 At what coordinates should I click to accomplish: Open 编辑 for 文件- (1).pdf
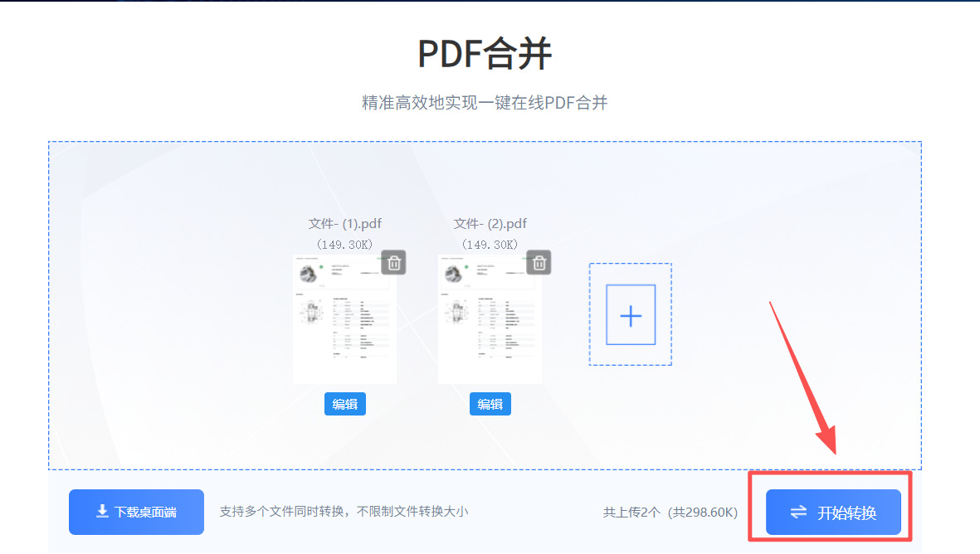click(x=344, y=404)
